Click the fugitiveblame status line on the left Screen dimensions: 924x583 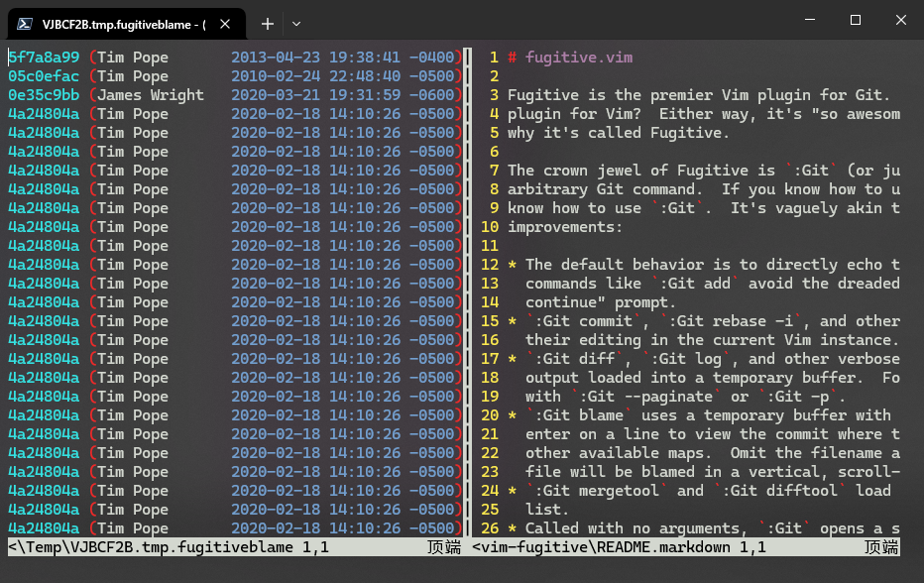pos(235,547)
